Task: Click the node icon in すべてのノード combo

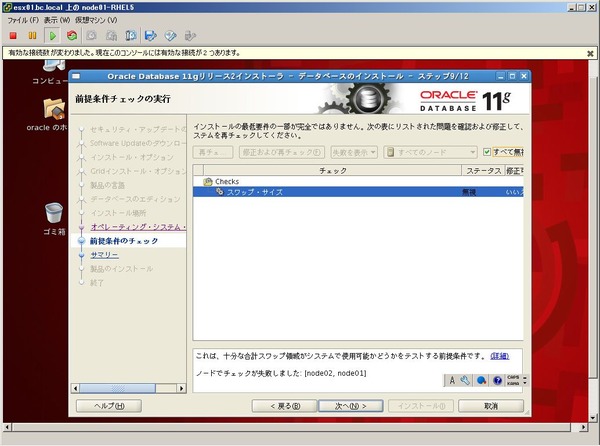Action: (390, 152)
